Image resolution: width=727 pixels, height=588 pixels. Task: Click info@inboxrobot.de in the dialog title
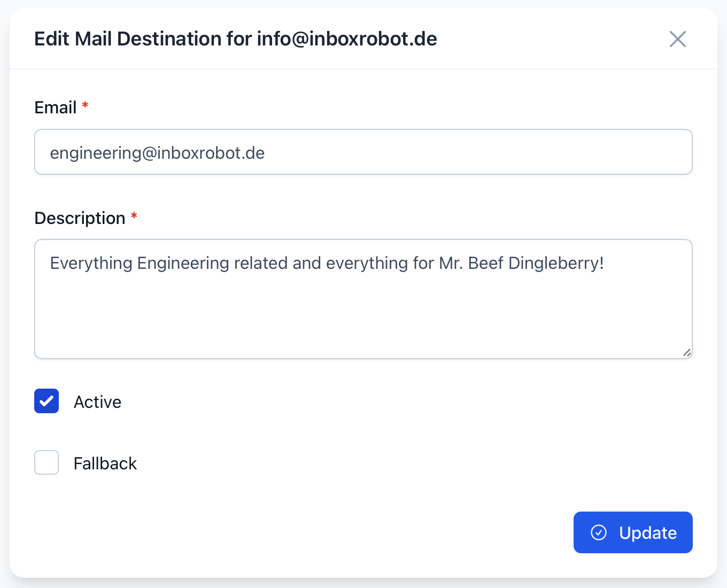click(347, 39)
